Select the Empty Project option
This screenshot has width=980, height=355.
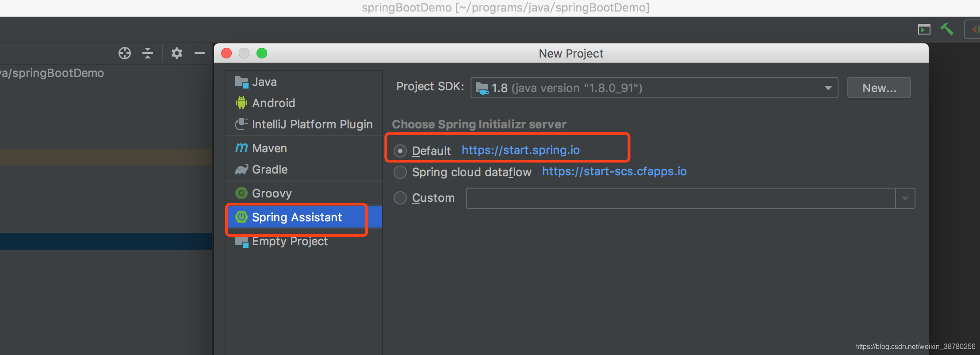(x=304, y=241)
